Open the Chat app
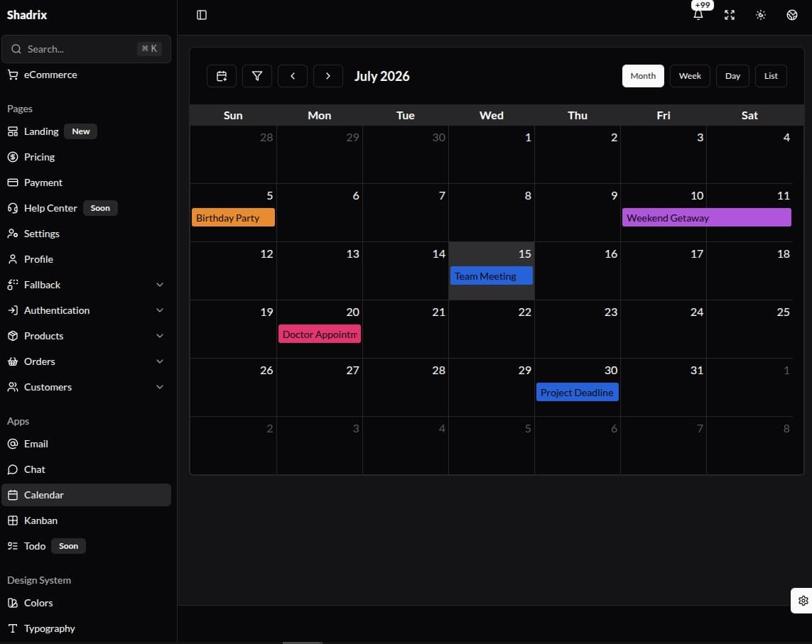The image size is (812, 644). [87, 469]
